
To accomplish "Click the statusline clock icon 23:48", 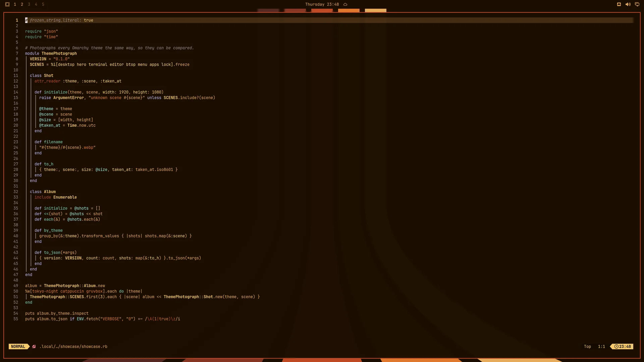I will pos(622,347).
